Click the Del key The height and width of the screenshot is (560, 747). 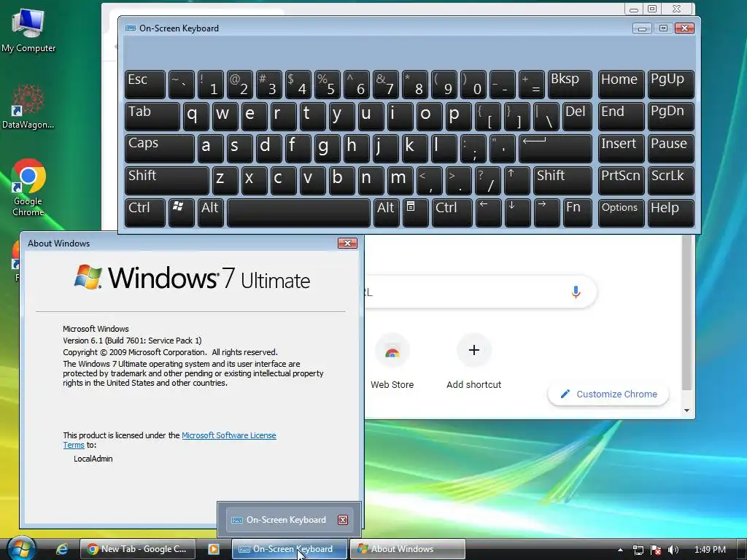[577, 116]
